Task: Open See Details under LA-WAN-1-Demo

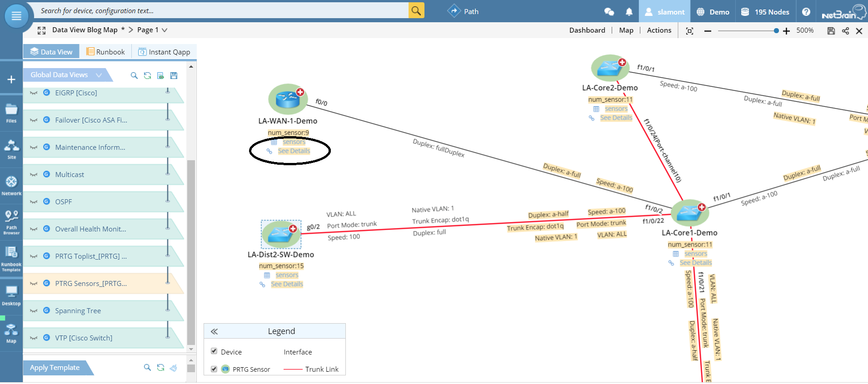Action: [x=294, y=151]
